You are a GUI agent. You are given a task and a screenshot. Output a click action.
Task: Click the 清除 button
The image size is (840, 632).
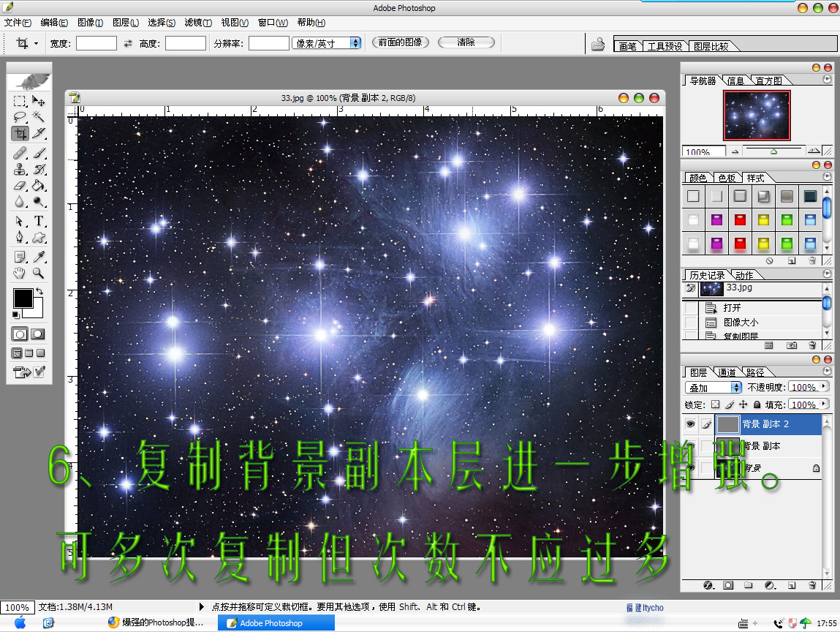(x=466, y=42)
